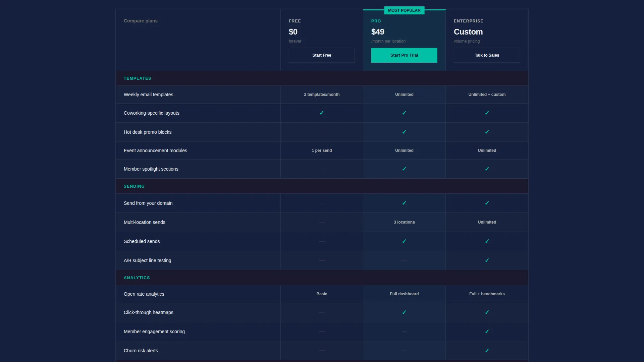Select the Scheduled sends label

pyautogui.click(x=142, y=241)
